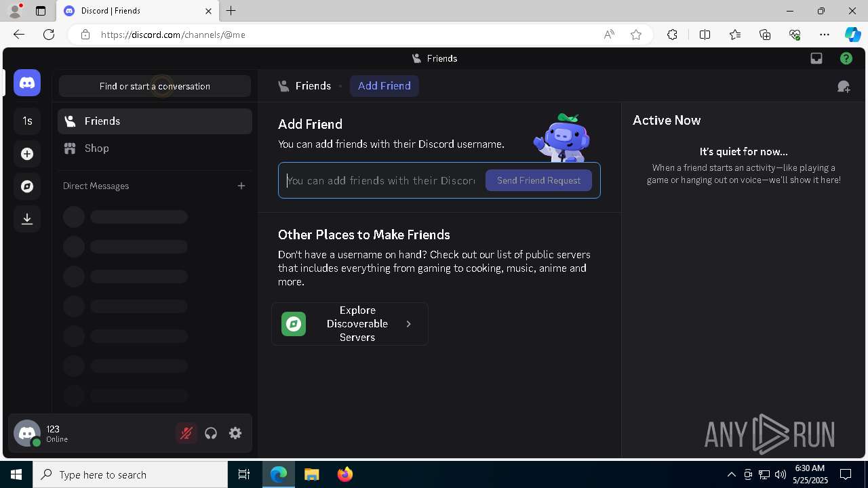Add a server with plus icon

[x=27, y=154]
